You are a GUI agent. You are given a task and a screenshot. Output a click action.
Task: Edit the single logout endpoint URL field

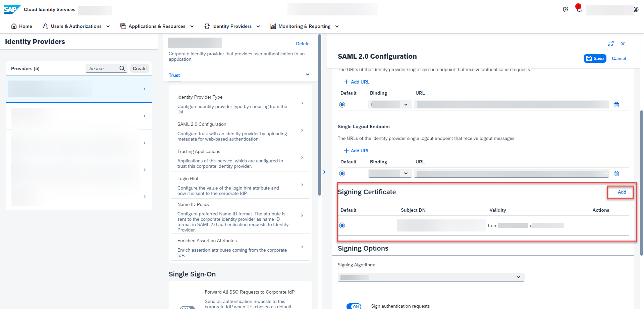pos(512,173)
